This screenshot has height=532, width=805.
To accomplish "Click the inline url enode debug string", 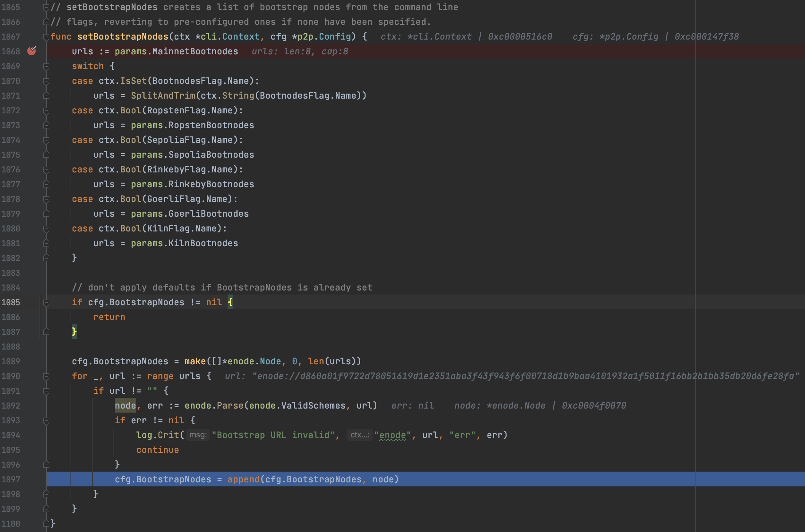I will coord(512,376).
